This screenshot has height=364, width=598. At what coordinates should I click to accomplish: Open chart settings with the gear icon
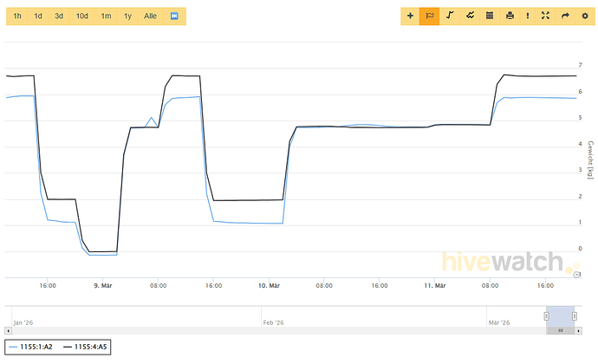point(585,16)
